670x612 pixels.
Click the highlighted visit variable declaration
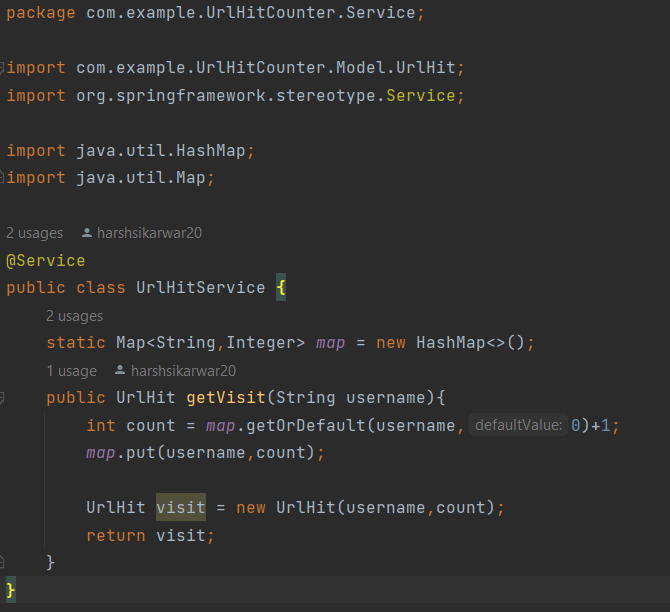[x=181, y=507]
